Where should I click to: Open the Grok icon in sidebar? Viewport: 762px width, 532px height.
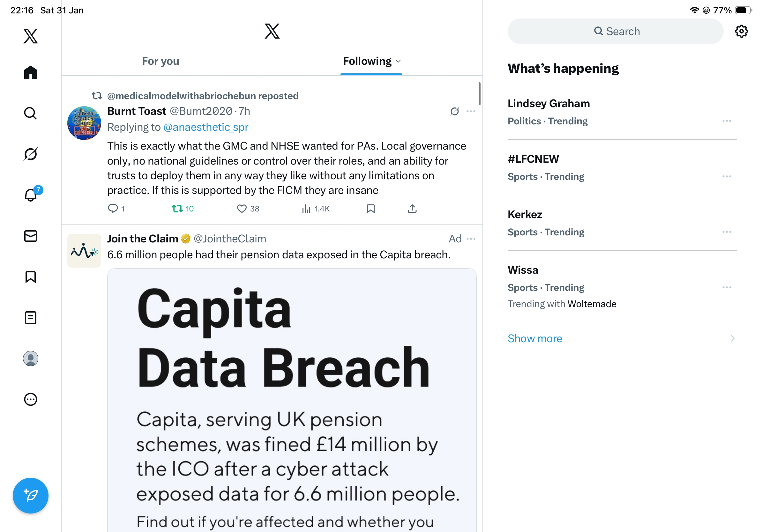click(31, 154)
